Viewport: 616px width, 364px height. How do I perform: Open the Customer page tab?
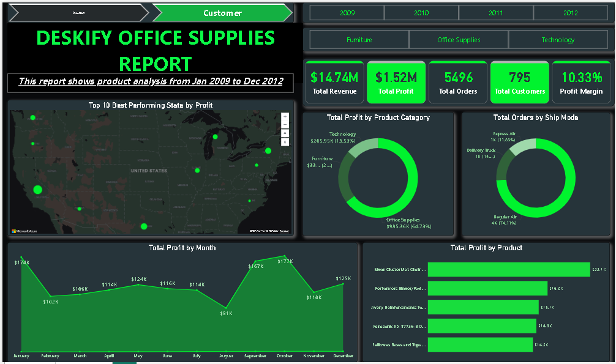(222, 13)
